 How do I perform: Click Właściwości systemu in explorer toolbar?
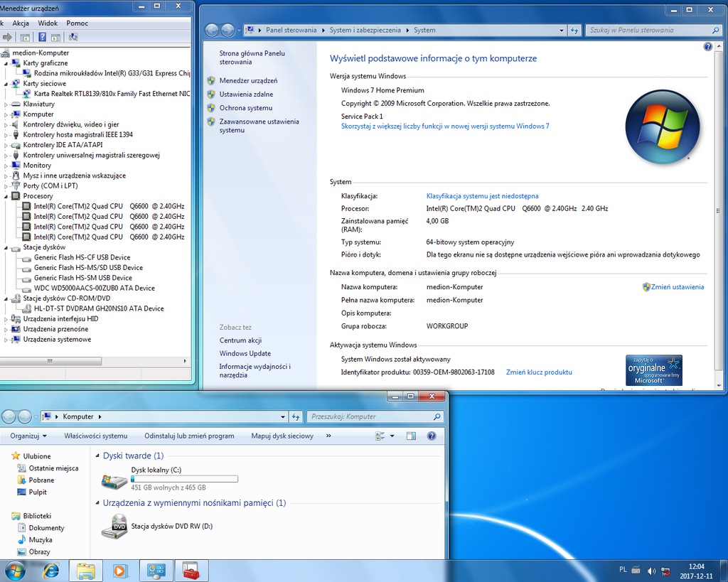click(x=96, y=436)
